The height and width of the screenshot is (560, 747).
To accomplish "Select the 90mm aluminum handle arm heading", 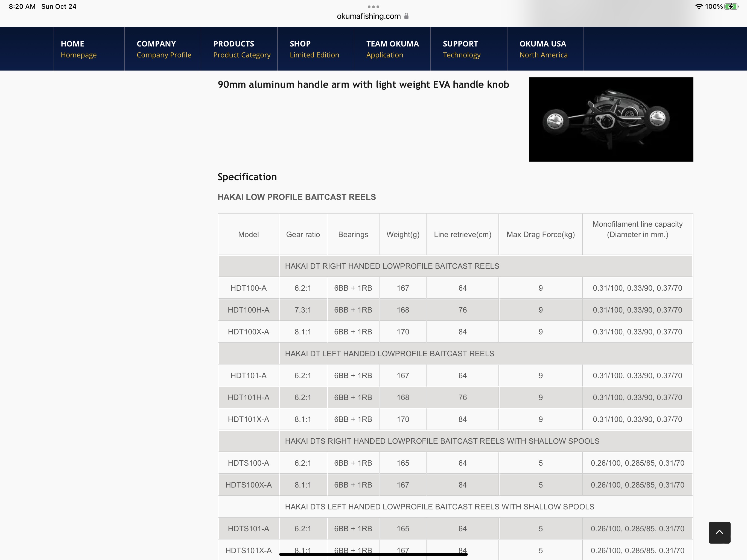I will [x=363, y=84].
